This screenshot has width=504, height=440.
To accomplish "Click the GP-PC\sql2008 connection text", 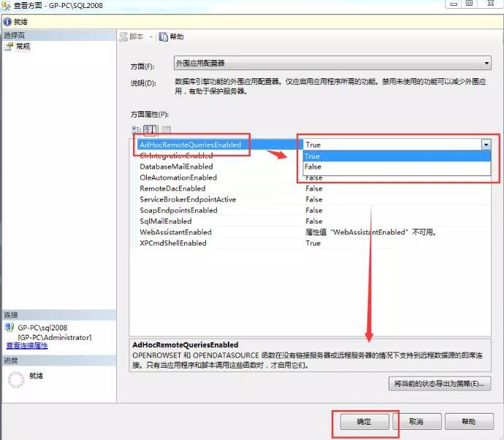I will (42, 327).
